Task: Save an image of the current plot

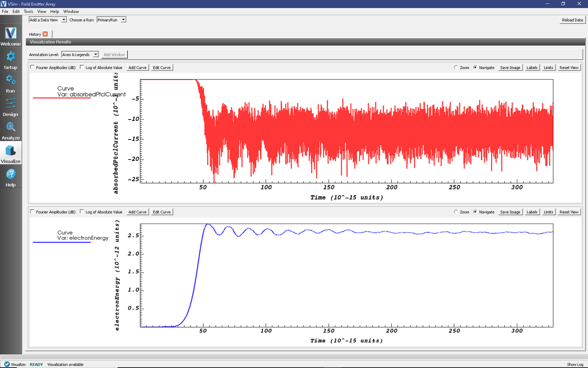Action: point(510,67)
